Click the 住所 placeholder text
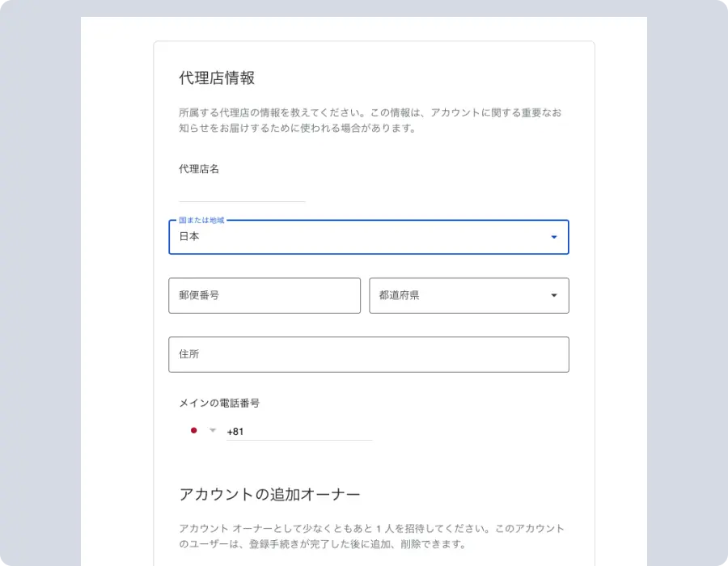Viewport: 728px width, 566px height. tap(189, 354)
